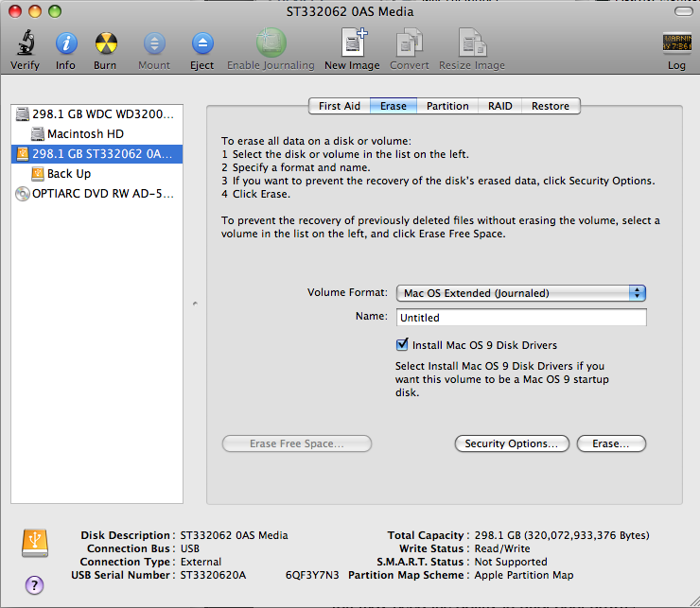Click the window resize grip corner

[x=693, y=601]
